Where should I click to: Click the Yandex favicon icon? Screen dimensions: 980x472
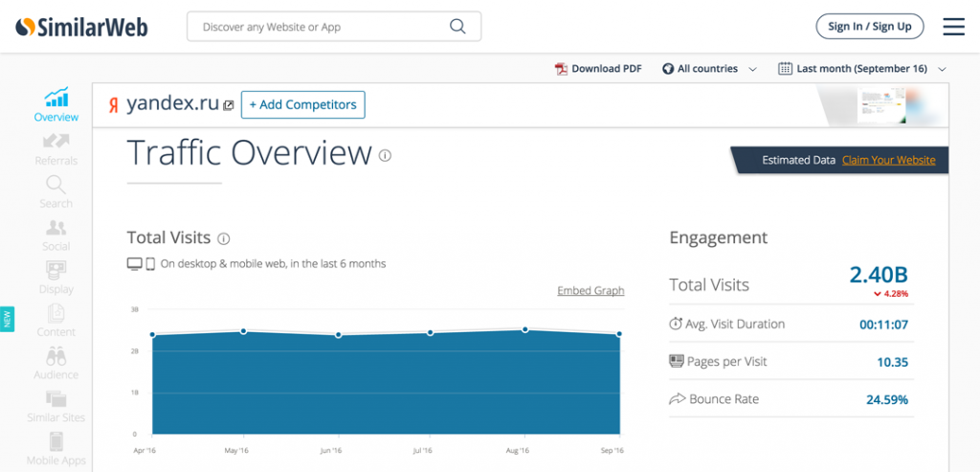[x=113, y=105]
